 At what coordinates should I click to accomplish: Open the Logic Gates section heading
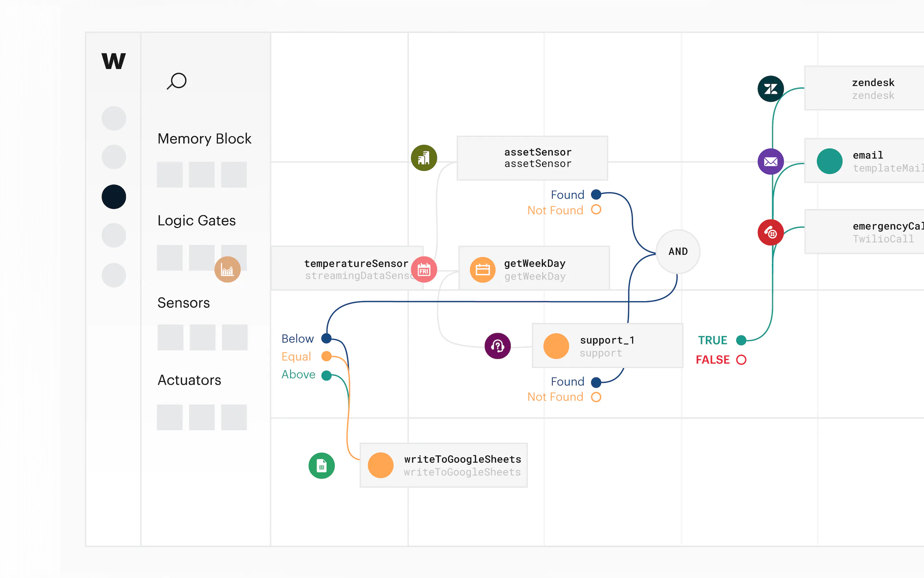pos(196,221)
